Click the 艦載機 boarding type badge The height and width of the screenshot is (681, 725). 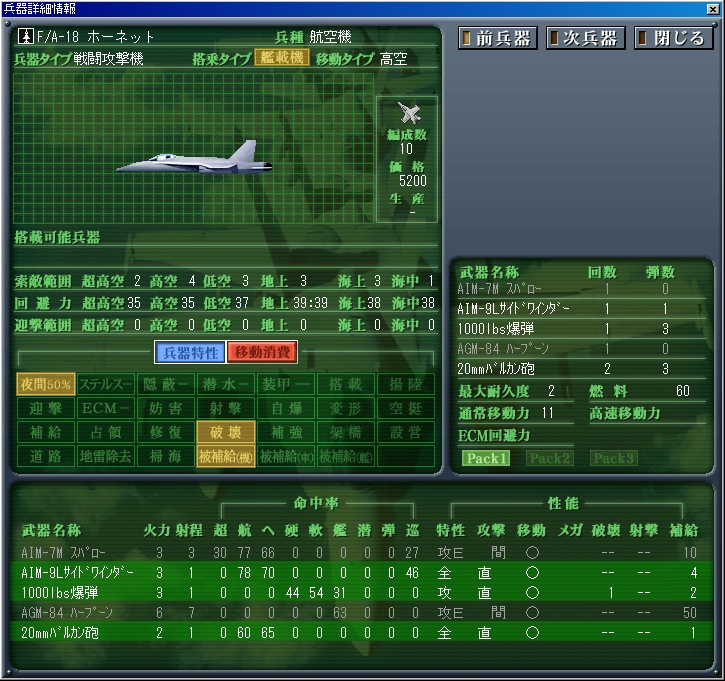point(282,58)
